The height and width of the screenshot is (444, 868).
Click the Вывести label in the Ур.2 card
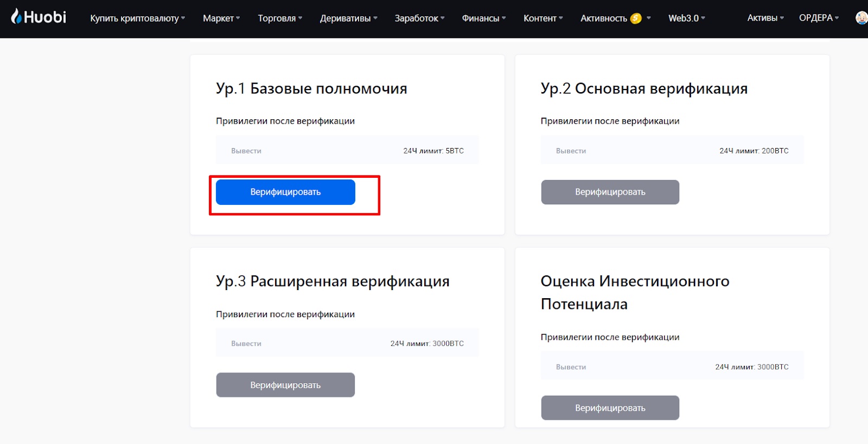(571, 151)
